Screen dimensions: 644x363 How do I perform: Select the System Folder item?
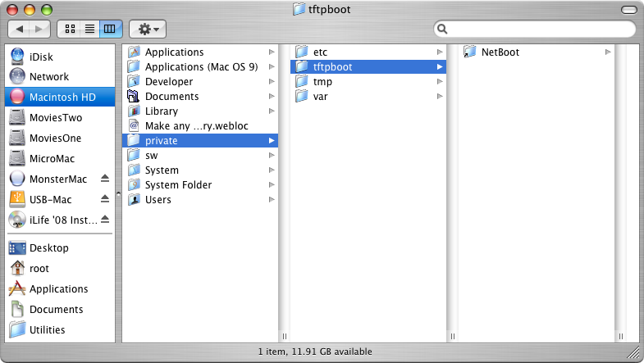tap(200, 185)
